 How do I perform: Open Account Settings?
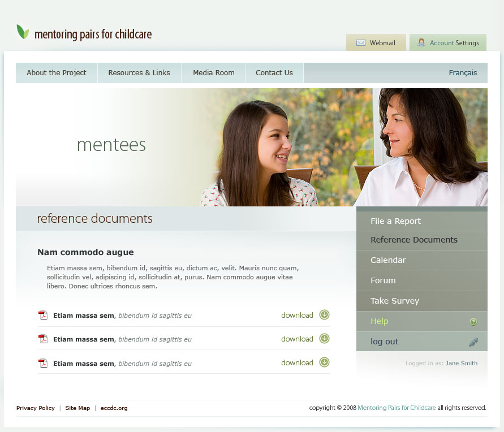pyautogui.click(x=448, y=42)
